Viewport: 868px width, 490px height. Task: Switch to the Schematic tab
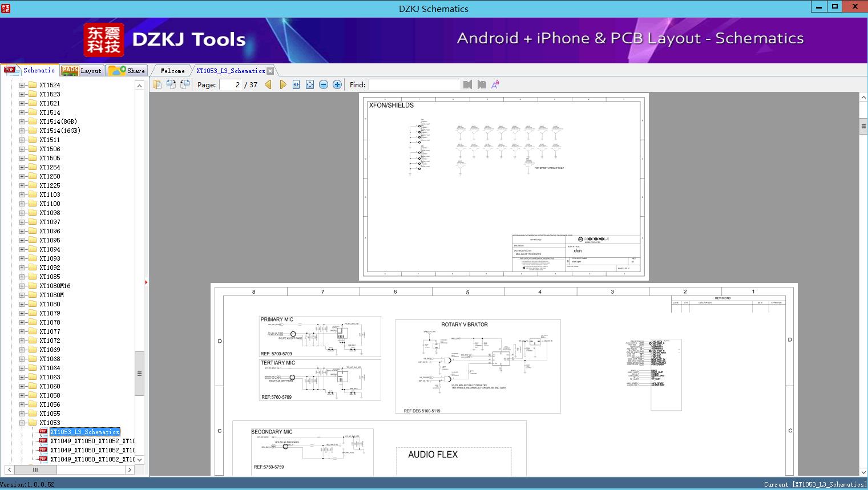pos(30,70)
